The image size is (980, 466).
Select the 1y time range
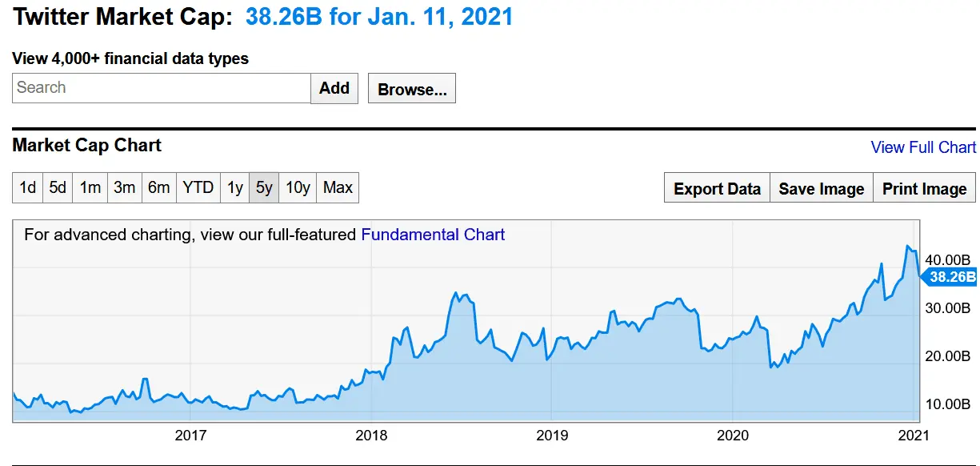click(x=234, y=187)
